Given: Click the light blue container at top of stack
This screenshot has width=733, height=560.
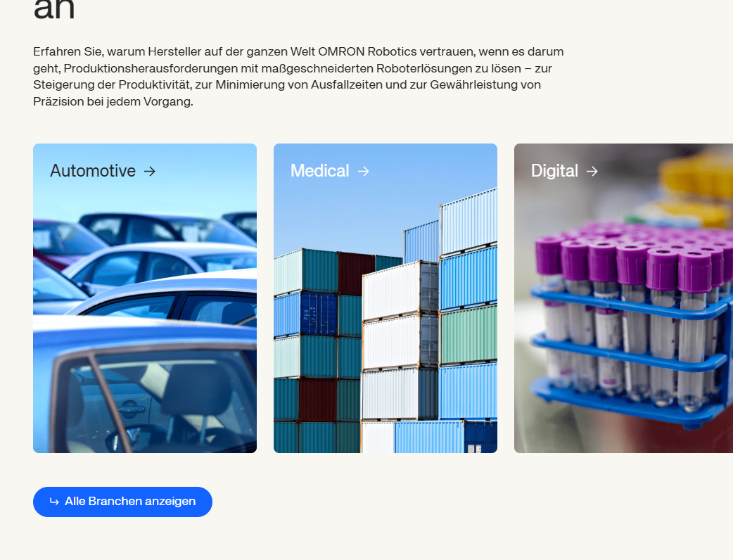Looking at the screenshot, I should tap(468, 221).
